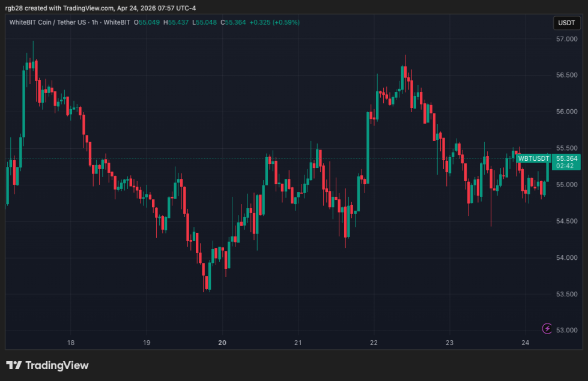The image size is (588, 381).
Task: Open the USDT currency selector button
Action: coord(566,23)
